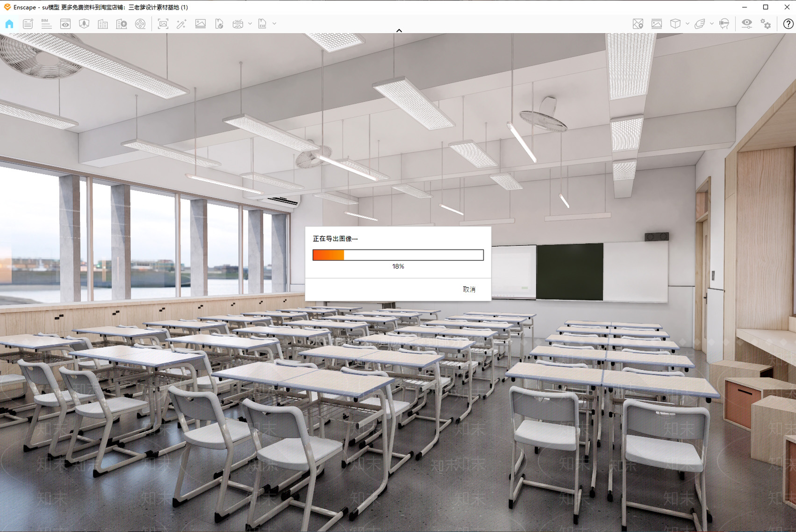
Task: Open visual settings eye slider icon
Action: click(x=747, y=24)
